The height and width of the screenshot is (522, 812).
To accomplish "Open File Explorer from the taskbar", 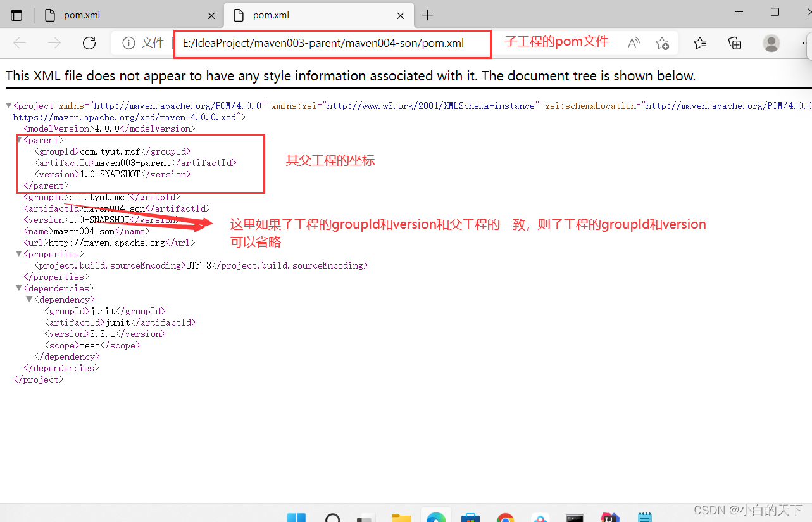I will 401,518.
